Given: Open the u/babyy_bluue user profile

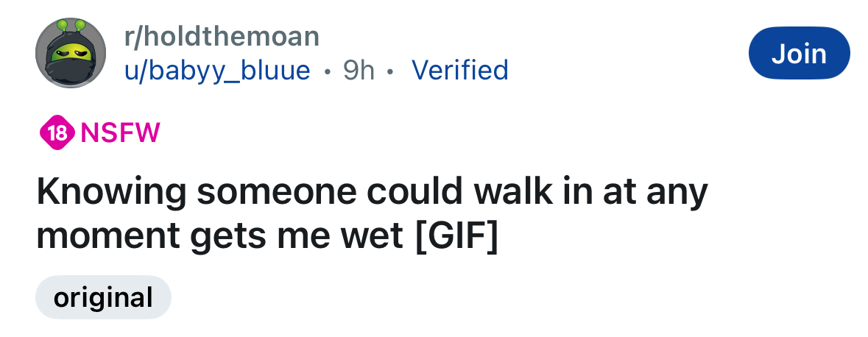Looking at the screenshot, I should pos(217,70).
